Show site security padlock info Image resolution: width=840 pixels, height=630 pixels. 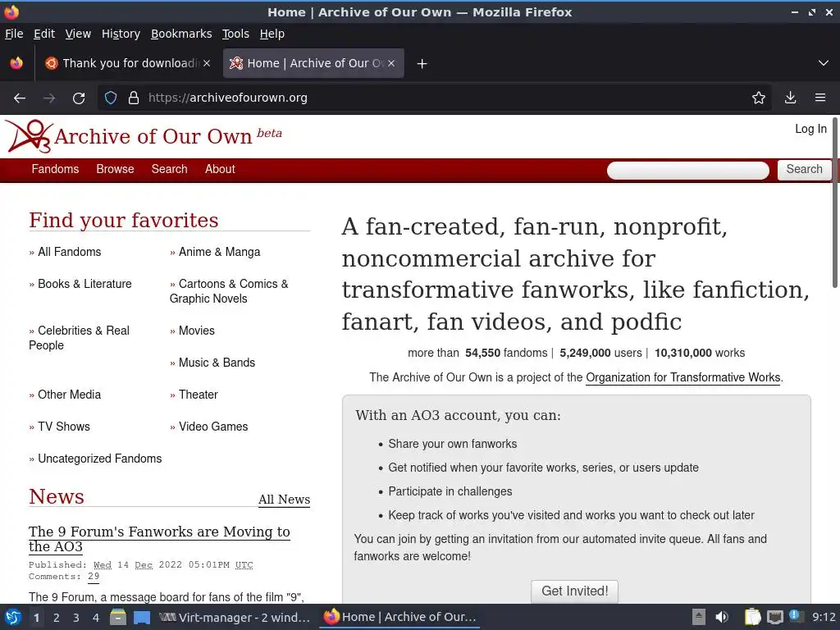[134, 98]
